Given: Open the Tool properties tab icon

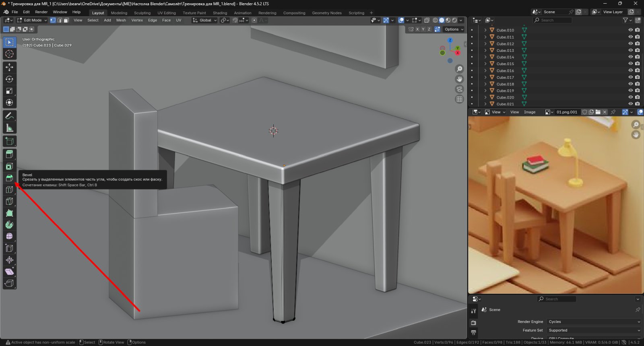Looking at the screenshot, I should coord(474,311).
